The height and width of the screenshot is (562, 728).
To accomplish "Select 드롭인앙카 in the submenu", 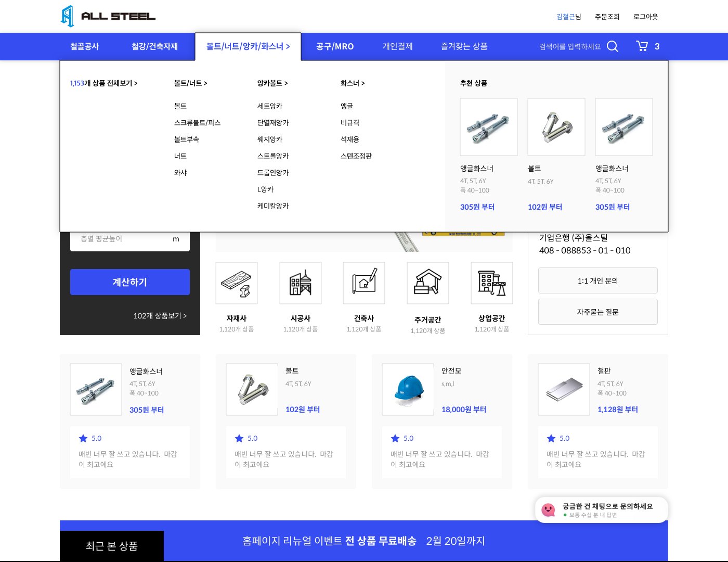I will click(273, 173).
